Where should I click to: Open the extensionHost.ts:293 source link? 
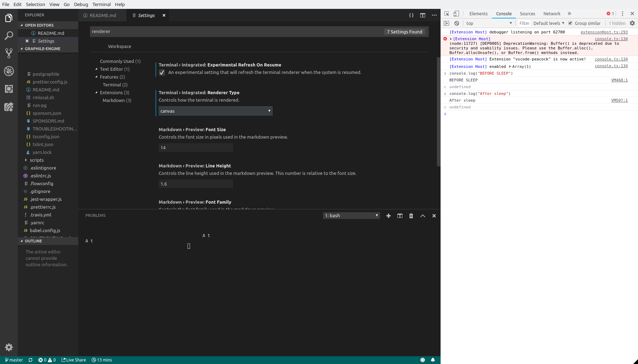click(x=604, y=32)
